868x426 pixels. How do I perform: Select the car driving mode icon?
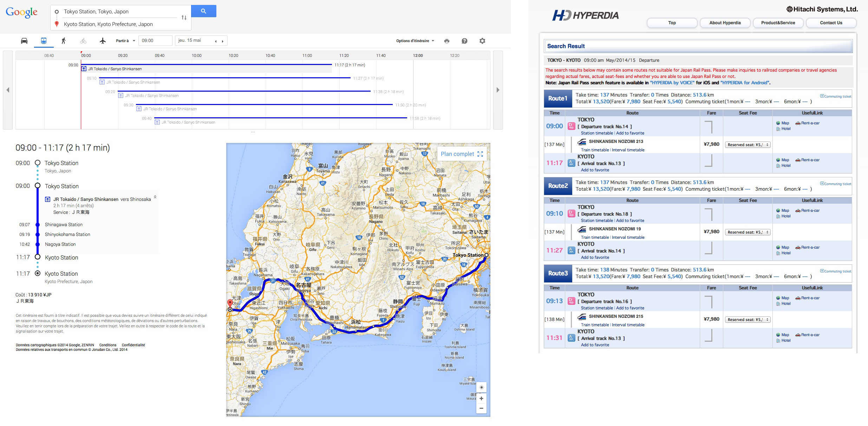24,41
